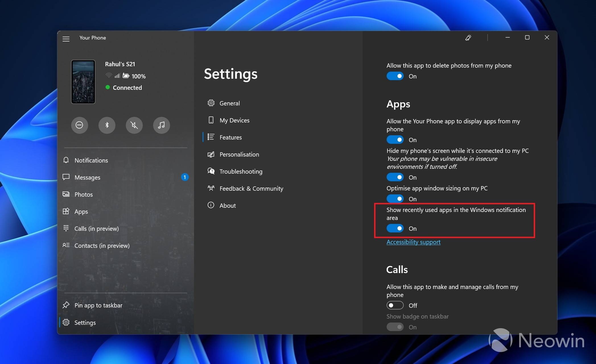Toggle Do Not Disturb on phone
The height and width of the screenshot is (364, 596).
coord(79,125)
